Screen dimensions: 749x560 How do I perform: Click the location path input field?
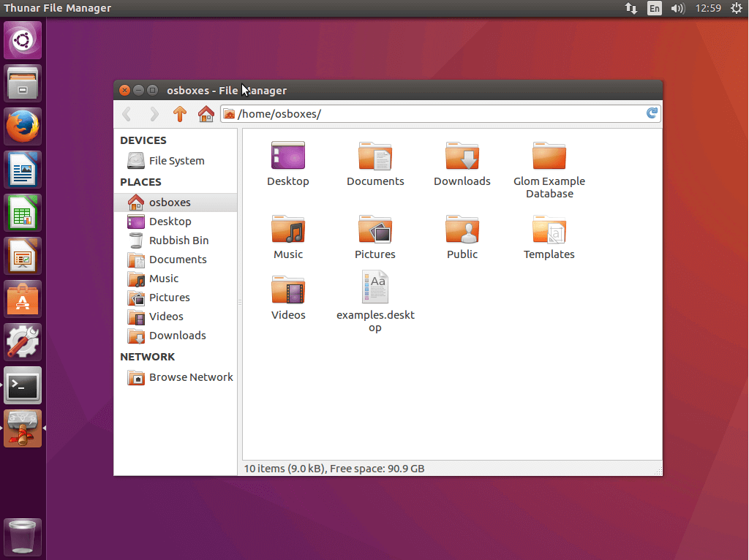439,114
